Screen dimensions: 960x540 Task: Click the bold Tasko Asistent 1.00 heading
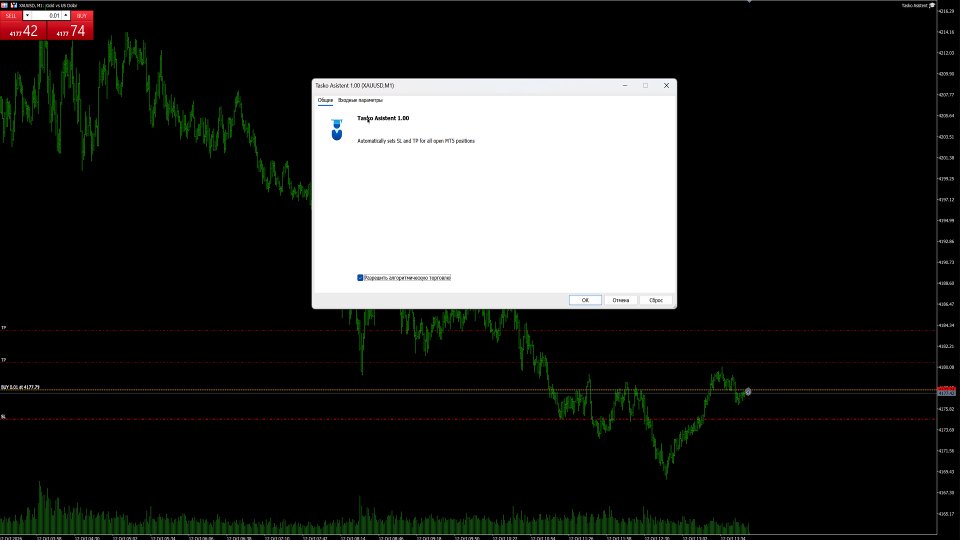click(x=383, y=118)
